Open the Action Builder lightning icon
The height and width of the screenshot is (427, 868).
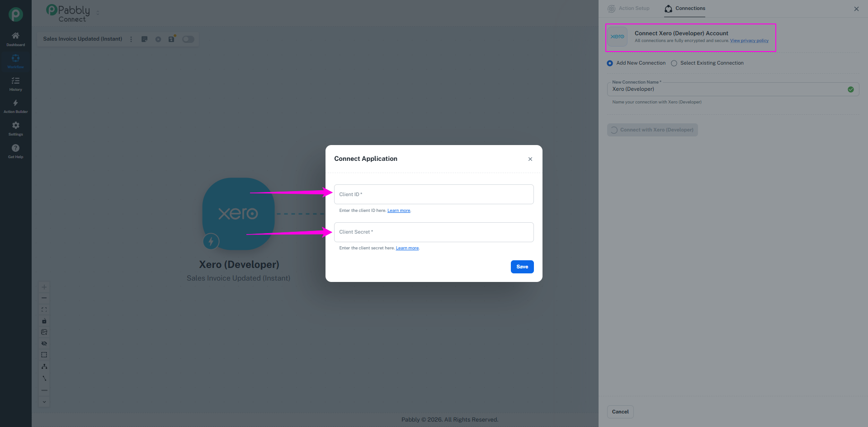pyautogui.click(x=15, y=103)
